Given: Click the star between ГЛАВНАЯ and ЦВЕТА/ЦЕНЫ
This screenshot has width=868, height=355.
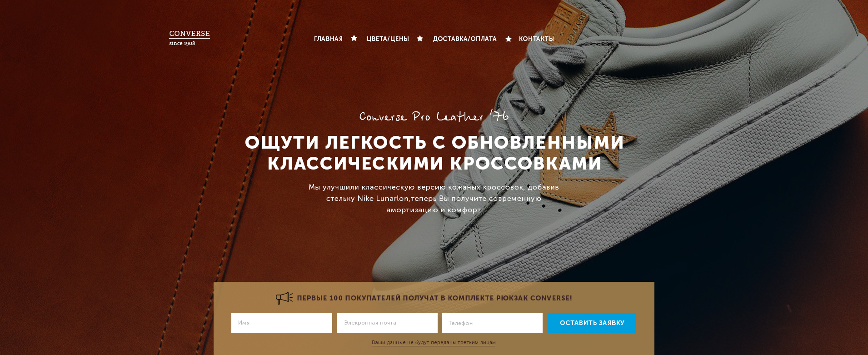Looking at the screenshot, I should click(354, 38).
